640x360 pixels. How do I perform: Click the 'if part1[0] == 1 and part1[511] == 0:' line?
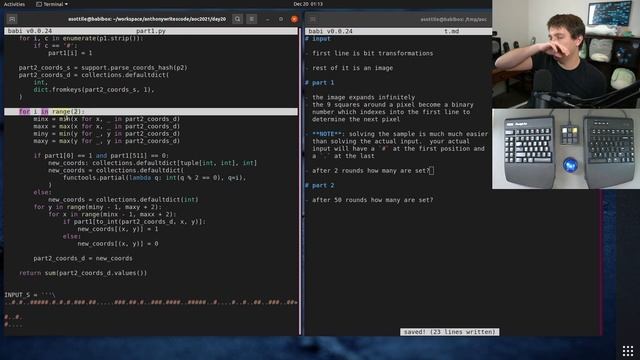point(101,156)
